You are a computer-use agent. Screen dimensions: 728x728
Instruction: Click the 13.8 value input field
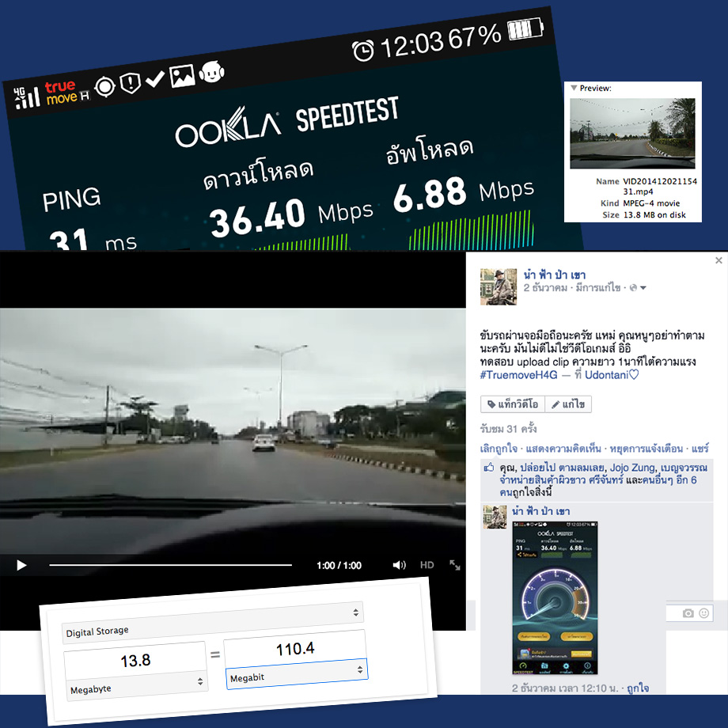click(x=135, y=660)
